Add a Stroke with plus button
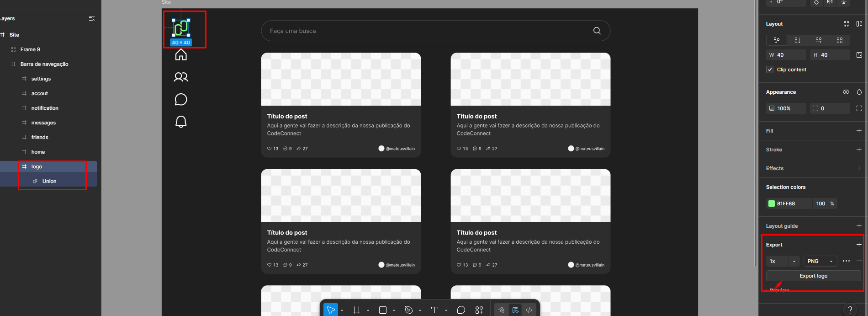This screenshot has width=868, height=316. [x=859, y=150]
